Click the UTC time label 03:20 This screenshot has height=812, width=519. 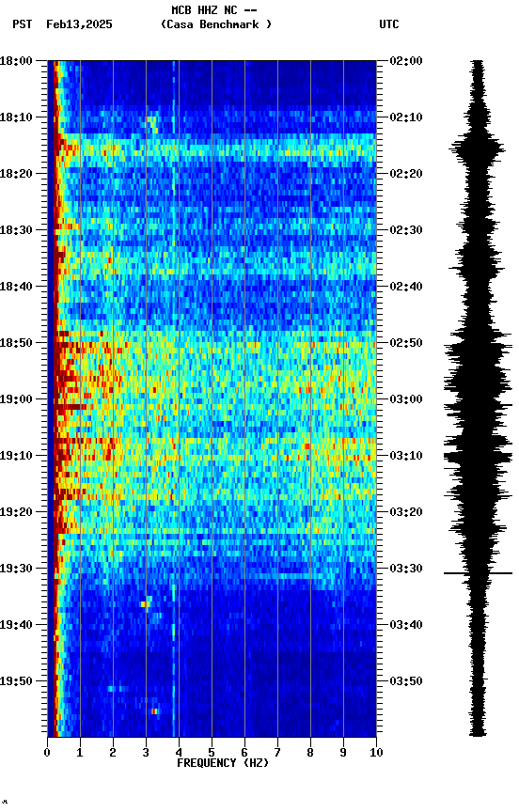(405, 512)
